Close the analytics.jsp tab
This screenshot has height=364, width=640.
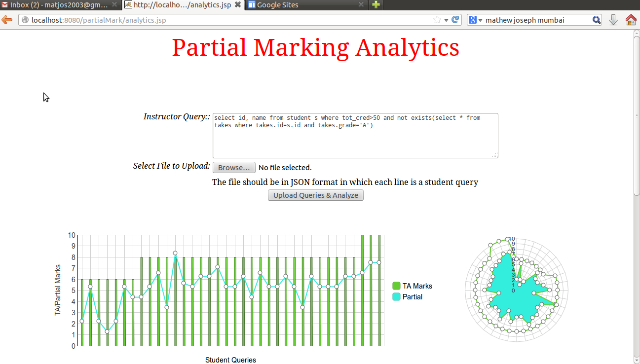pos(237,5)
